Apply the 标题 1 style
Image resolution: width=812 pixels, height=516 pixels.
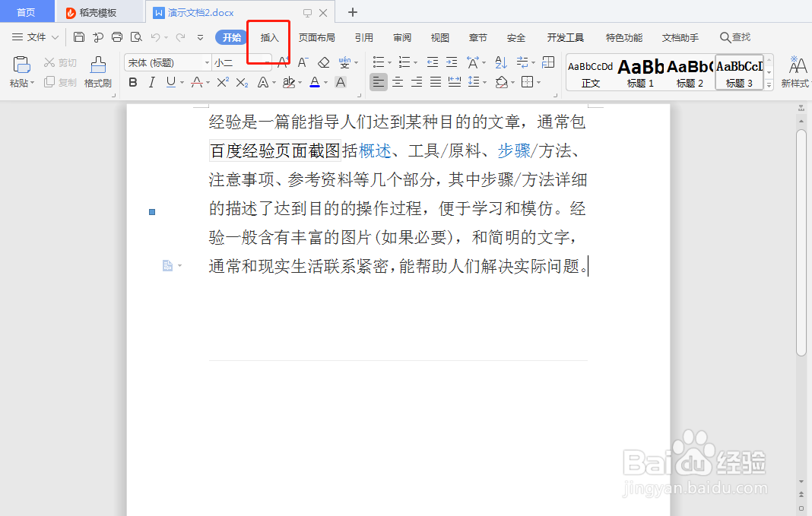640,72
